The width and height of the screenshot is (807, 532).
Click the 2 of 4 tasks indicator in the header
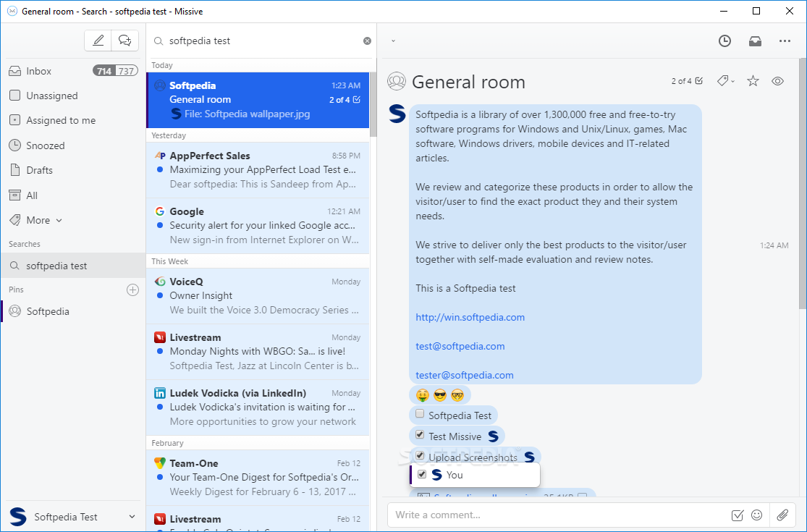coord(687,81)
